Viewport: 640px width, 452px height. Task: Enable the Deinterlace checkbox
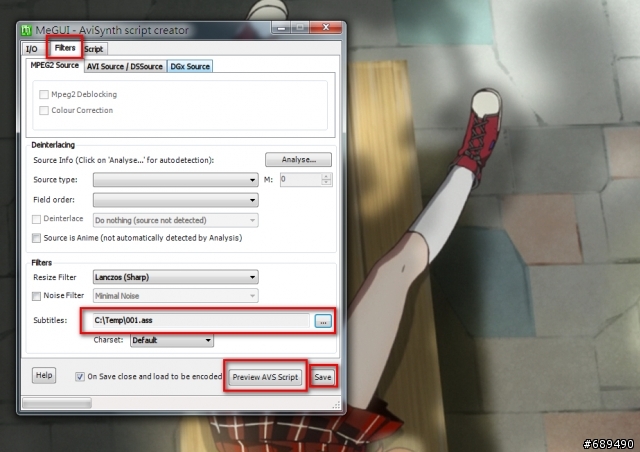click(x=36, y=219)
